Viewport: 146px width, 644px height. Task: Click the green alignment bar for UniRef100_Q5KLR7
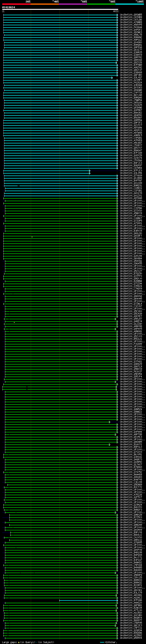pos(60,319)
